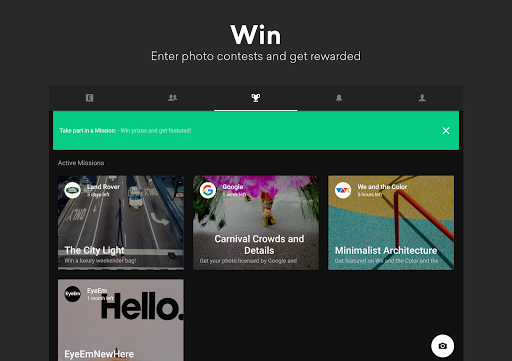
Task: Click the 'Take part in a Mission' banner text
Action: point(88,131)
